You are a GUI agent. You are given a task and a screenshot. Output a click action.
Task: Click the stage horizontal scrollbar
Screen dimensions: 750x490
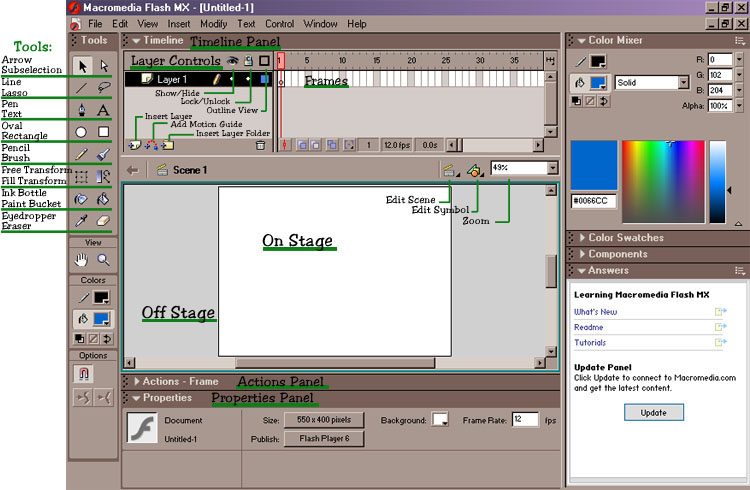pyautogui.click(x=335, y=363)
